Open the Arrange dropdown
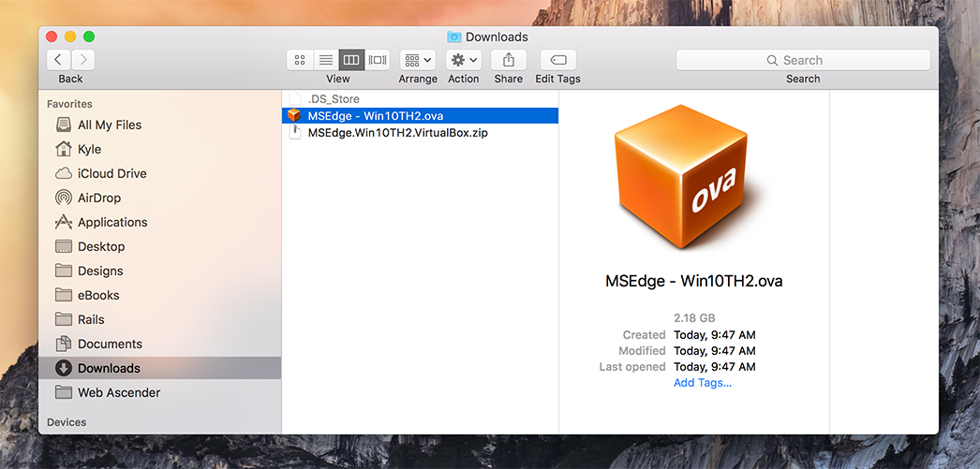Viewport: 980px width, 469px height. (x=418, y=60)
